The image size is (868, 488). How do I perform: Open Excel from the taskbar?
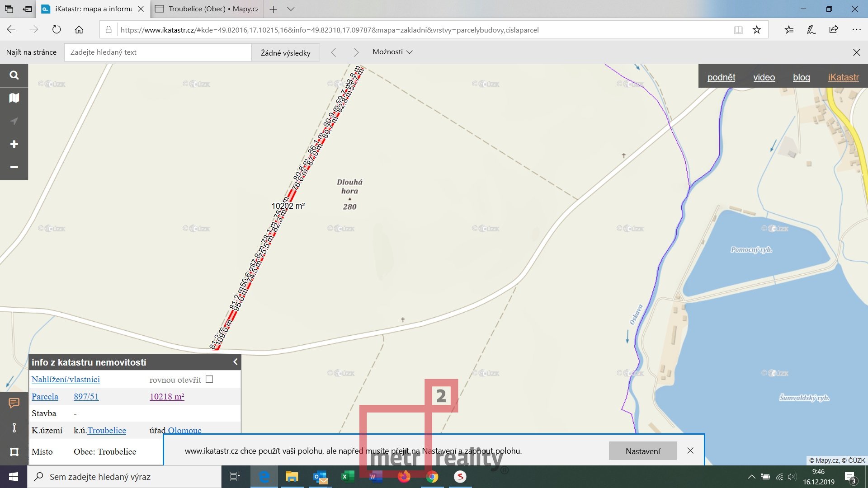348,477
